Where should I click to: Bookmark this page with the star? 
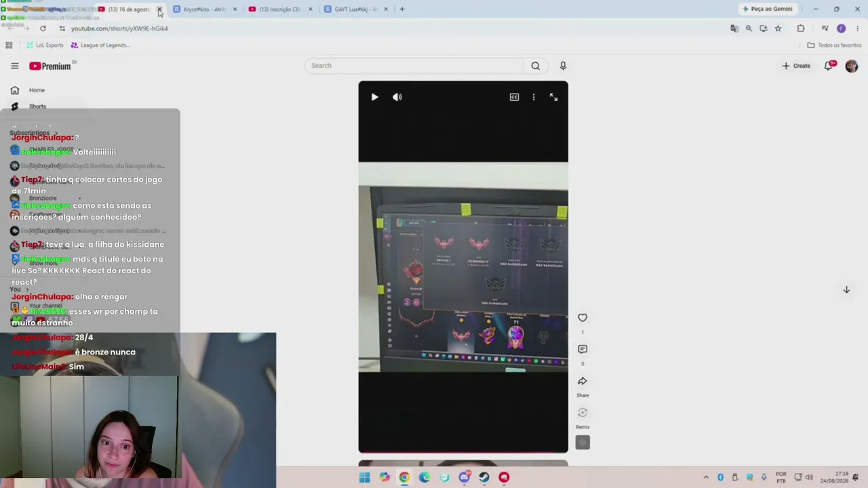coord(778,28)
